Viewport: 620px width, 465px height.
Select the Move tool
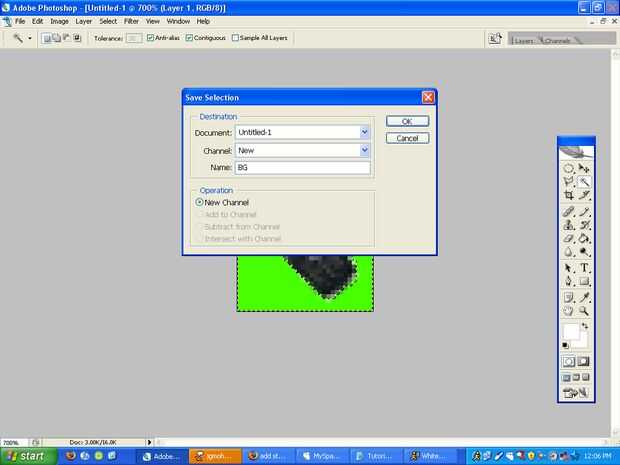tap(584, 168)
